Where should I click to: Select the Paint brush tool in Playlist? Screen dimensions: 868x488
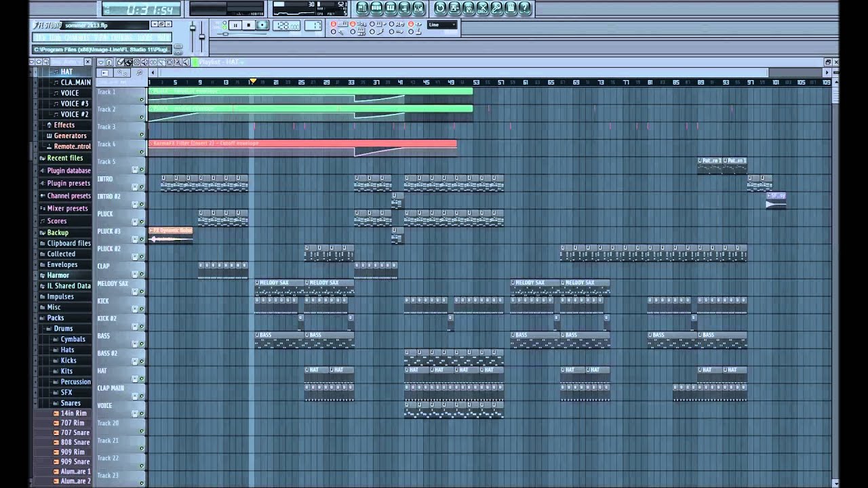pos(128,62)
